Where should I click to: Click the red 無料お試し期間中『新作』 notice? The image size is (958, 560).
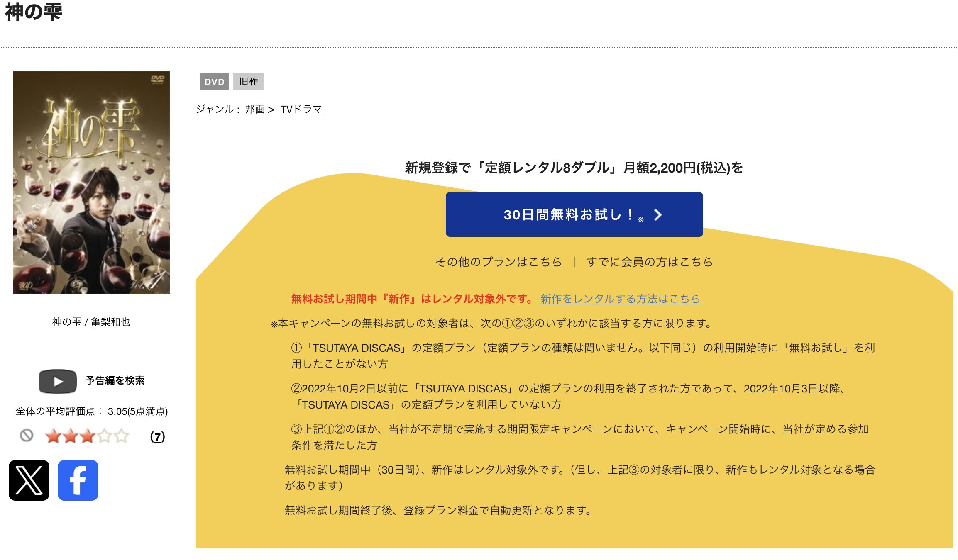click(x=412, y=299)
